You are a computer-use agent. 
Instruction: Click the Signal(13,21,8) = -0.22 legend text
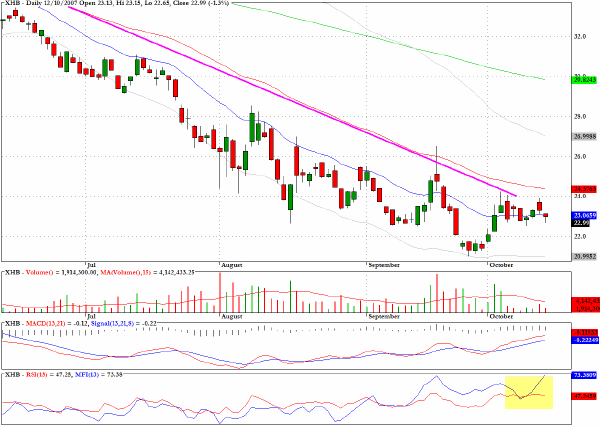pos(123,324)
